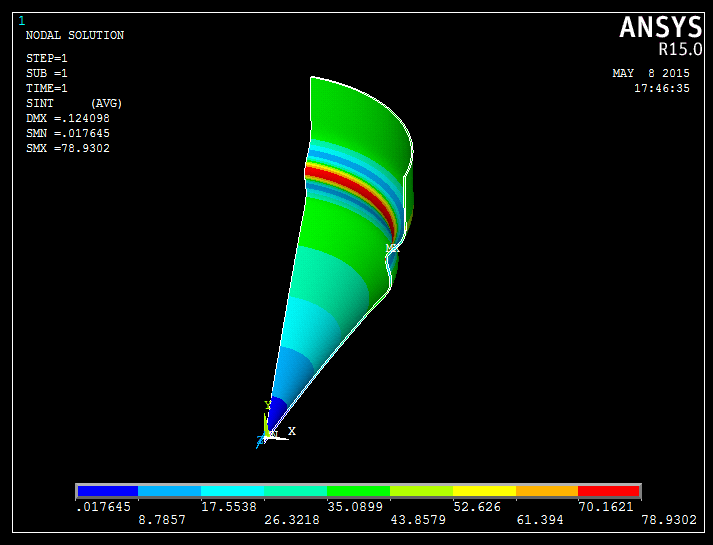Click the legend value 8.7857
The height and width of the screenshot is (545, 713).
[x=162, y=520]
